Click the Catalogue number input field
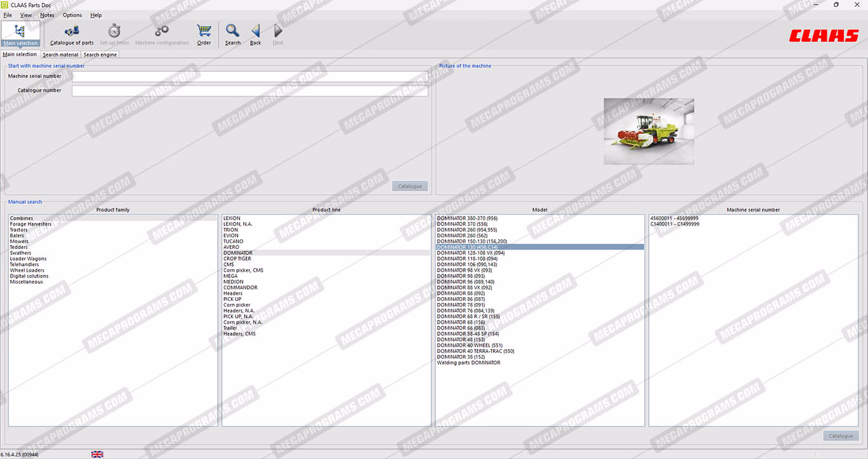Viewport: 868px width, 459px height. click(250, 91)
